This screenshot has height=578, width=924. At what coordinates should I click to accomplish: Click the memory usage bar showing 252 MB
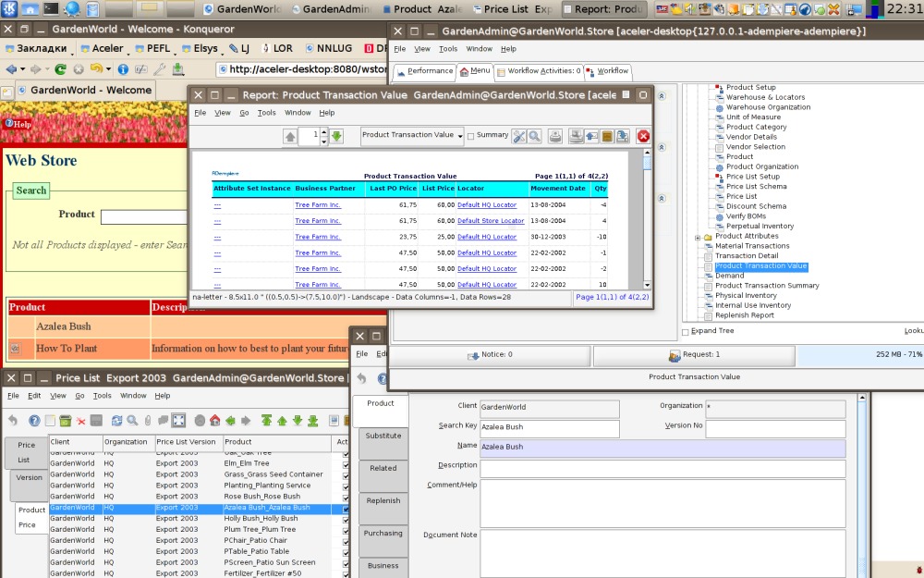tap(859, 356)
